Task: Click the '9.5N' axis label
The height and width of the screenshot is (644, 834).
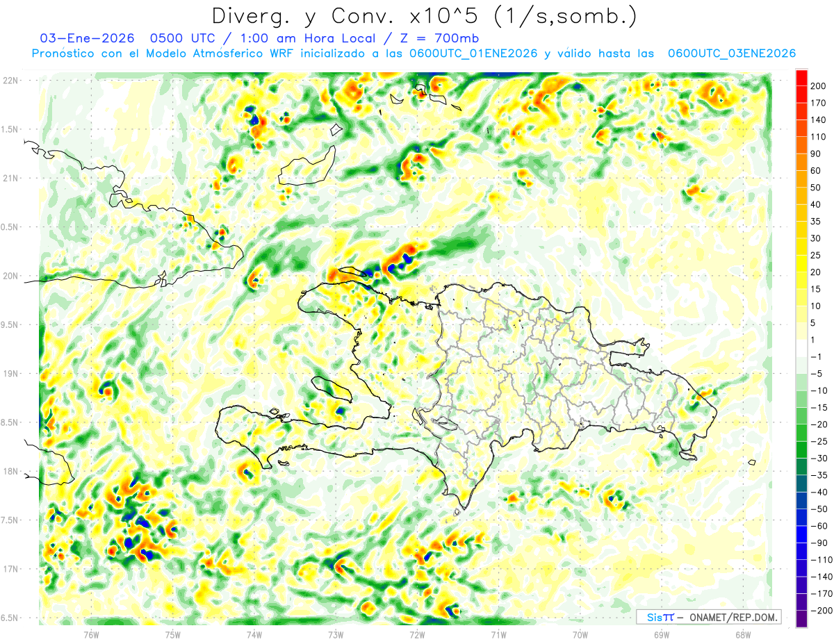Action: [x=10, y=325]
